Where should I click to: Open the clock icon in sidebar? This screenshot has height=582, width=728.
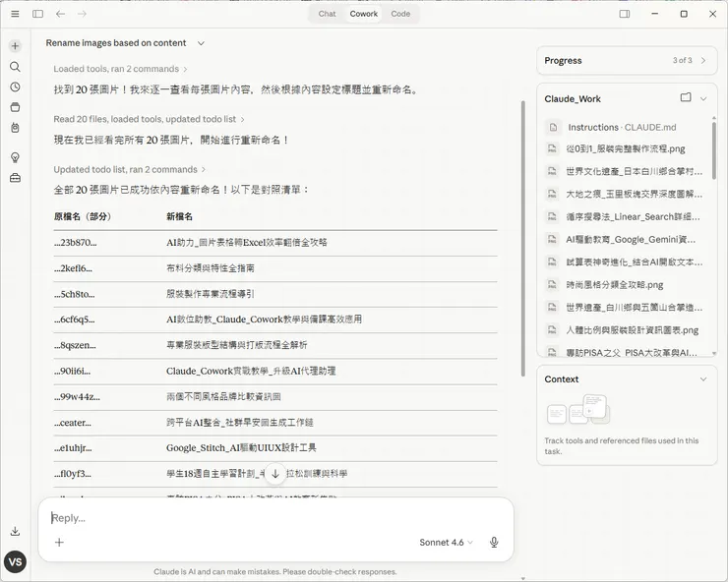pos(15,87)
